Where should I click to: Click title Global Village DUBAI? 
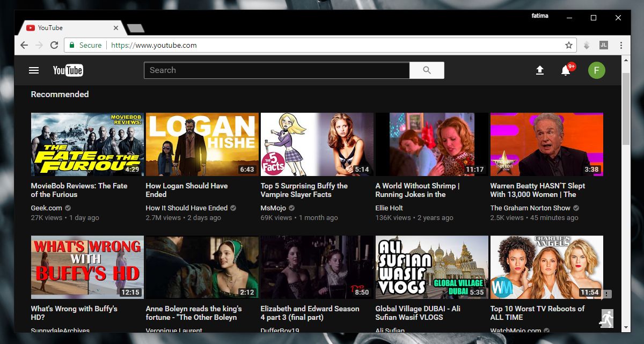click(x=418, y=313)
